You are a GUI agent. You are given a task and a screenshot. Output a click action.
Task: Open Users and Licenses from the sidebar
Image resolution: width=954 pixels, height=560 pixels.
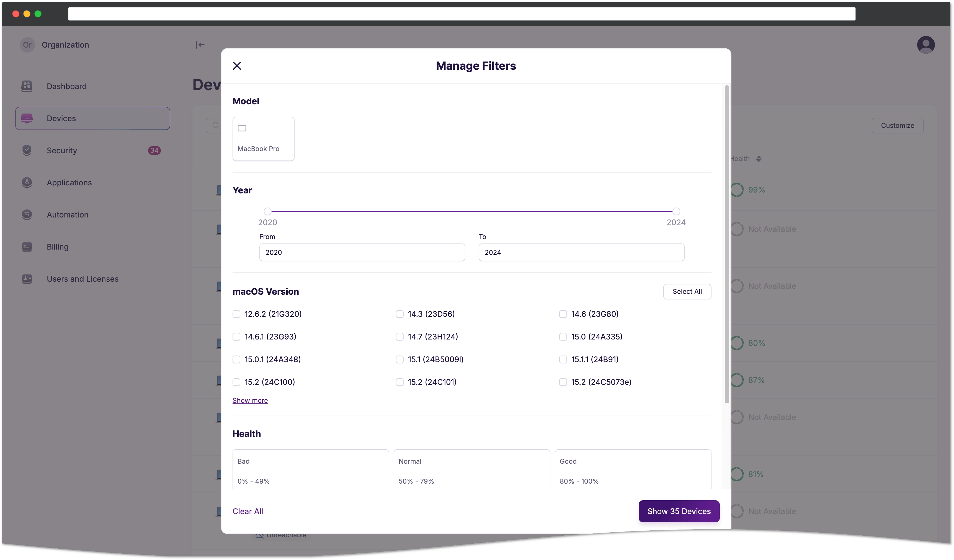click(x=92, y=279)
